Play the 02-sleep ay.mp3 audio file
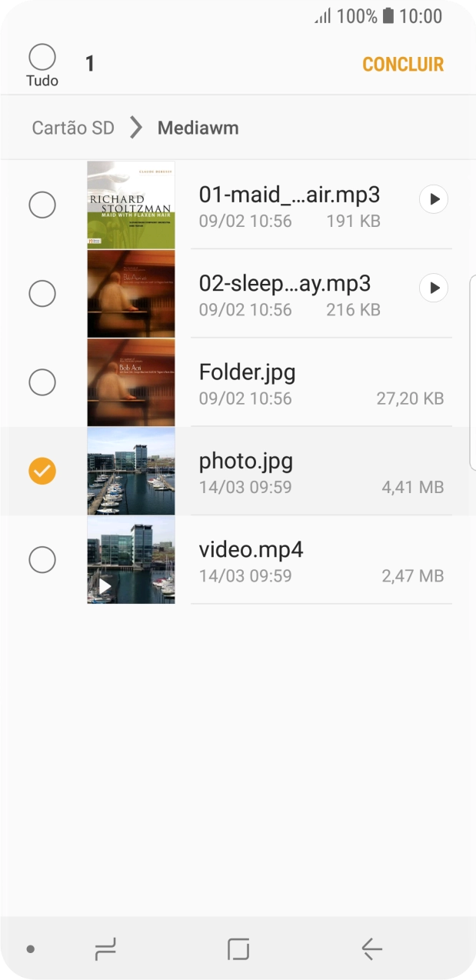This screenshot has height=980, width=476. tap(434, 288)
